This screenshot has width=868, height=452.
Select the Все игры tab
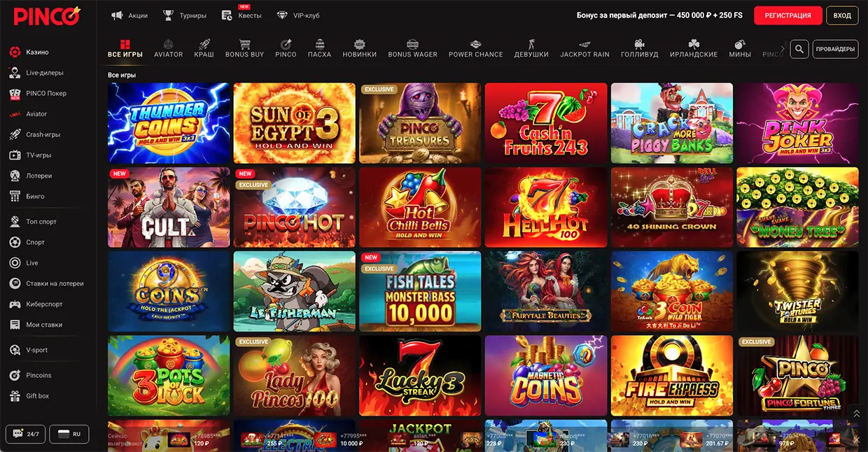click(125, 48)
